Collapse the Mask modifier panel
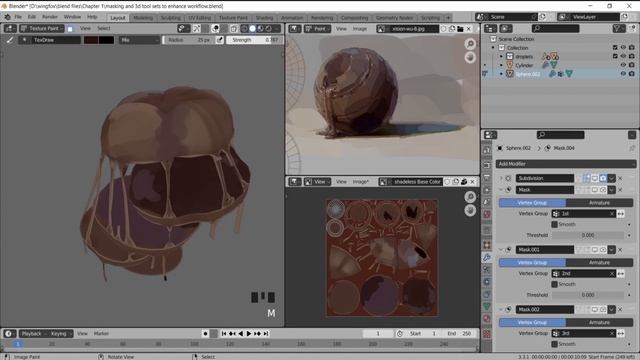The width and height of the screenshot is (640, 360). 501,190
